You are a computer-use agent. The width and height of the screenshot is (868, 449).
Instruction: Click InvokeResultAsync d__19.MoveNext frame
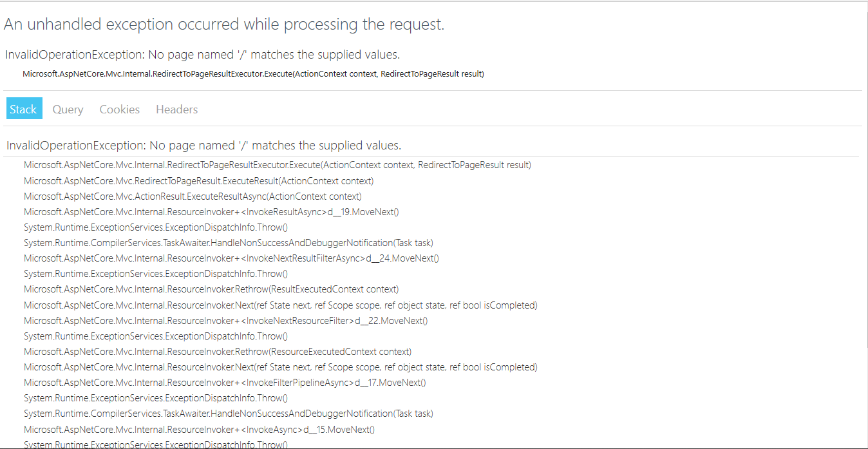[211, 212]
